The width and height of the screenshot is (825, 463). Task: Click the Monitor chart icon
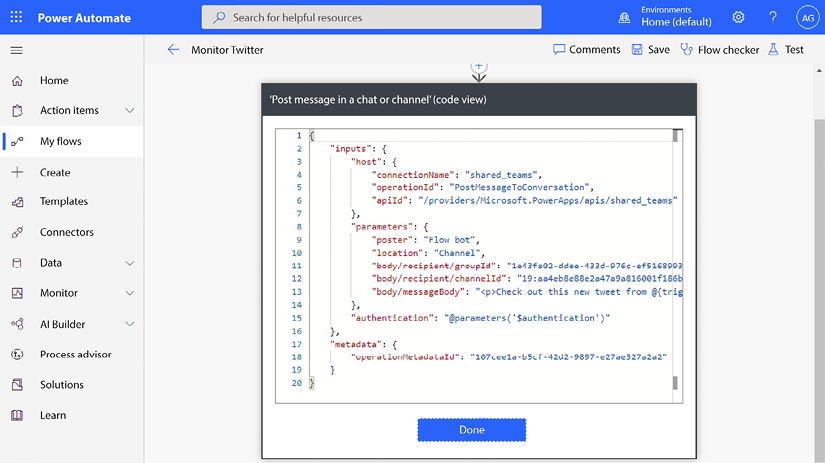tap(17, 293)
